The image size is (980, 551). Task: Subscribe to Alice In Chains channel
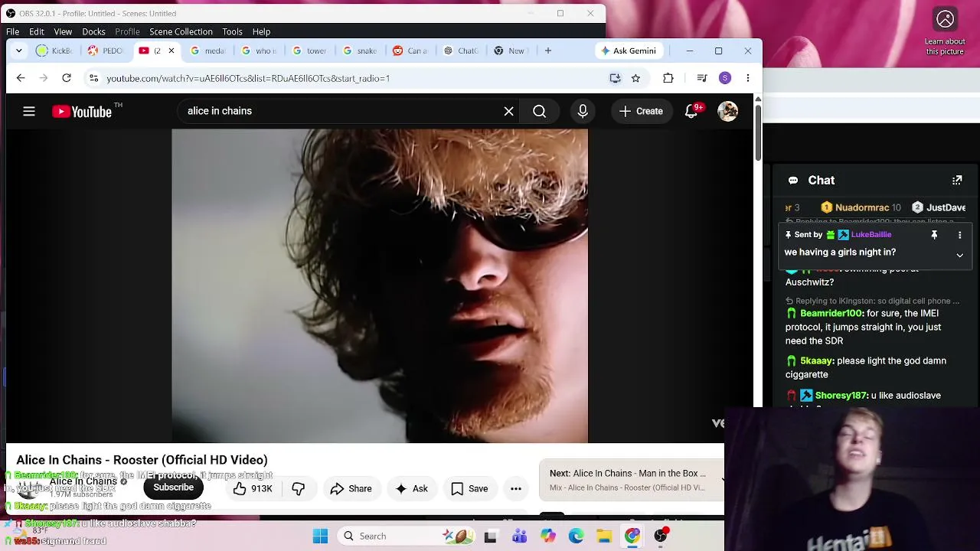click(x=174, y=487)
